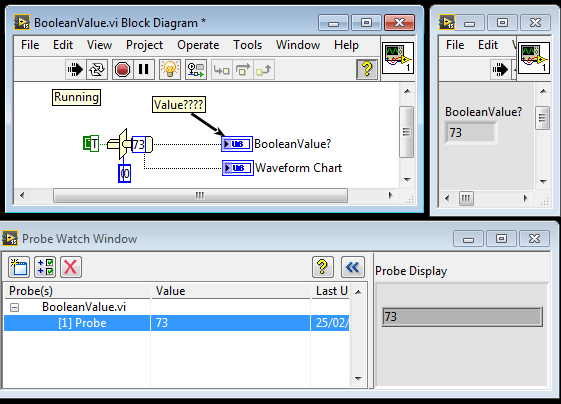Show Context Help with yellow question mark
The image size is (561, 404).
pos(367,69)
